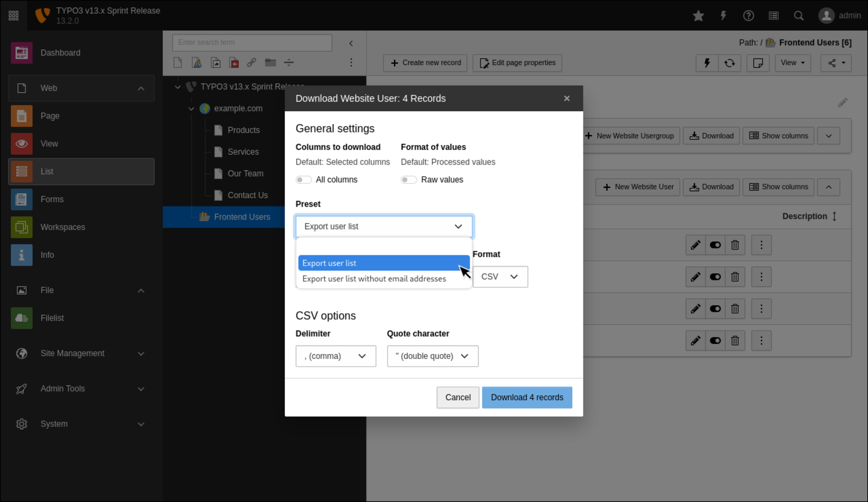The height and width of the screenshot is (502, 868).
Task: Toggle the All columns switch on
Action: click(x=303, y=179)
